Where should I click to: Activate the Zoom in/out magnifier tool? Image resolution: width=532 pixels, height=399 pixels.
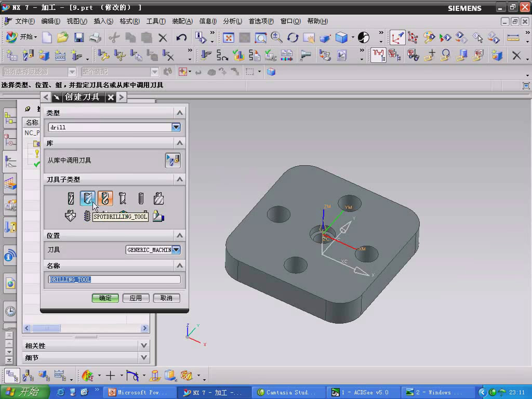click(x=276, y=37)
